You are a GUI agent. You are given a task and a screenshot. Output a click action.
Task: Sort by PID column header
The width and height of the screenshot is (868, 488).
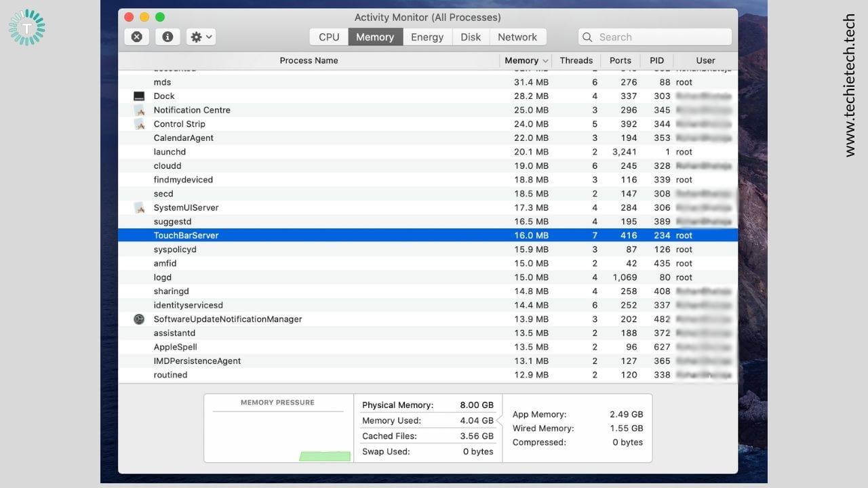[x=656, y=60]
